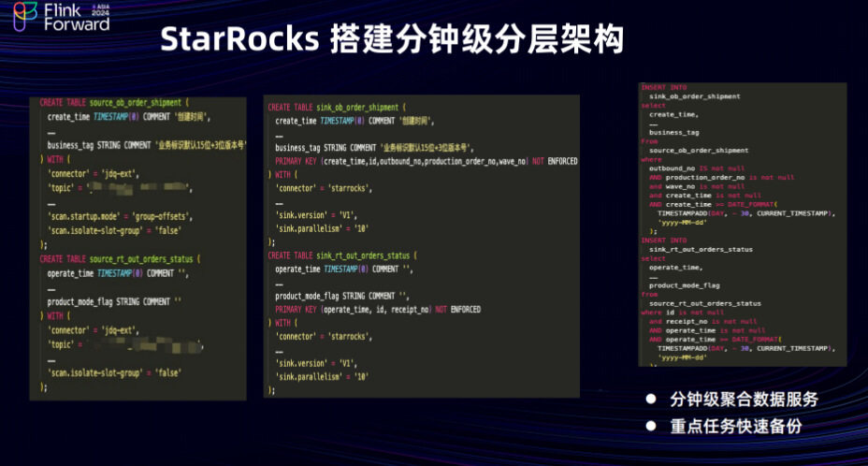Click 'source_rt_out_orders_status' in the insert statement
The height and width of the screenshot is (466, 868).
coord(704,303)
